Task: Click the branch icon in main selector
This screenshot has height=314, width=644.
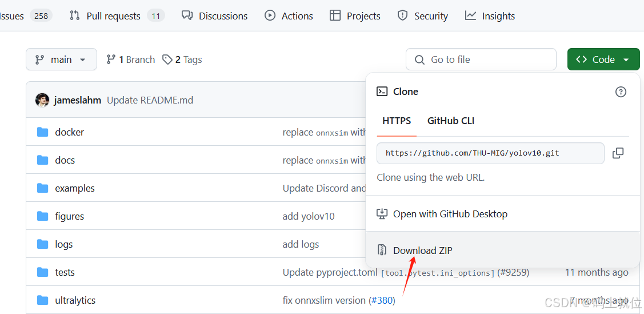Action: 39,59
